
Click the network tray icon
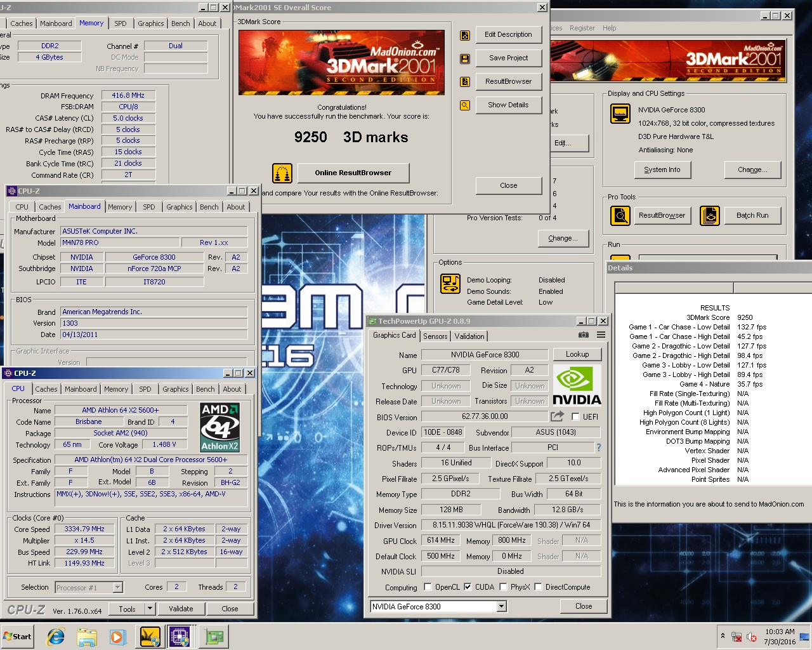coord(737,637)
